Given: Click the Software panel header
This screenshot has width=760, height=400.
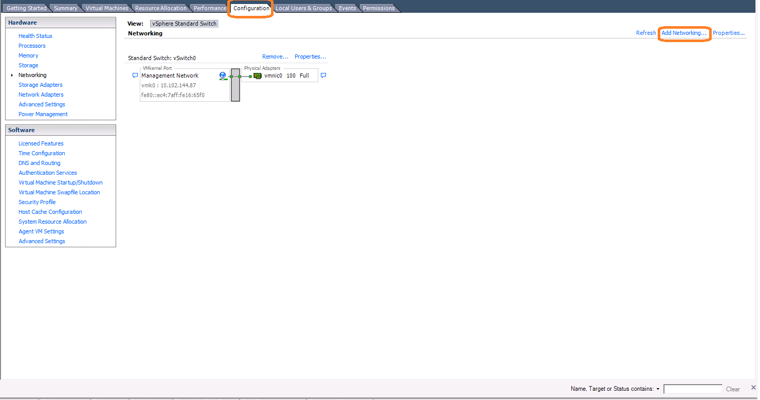Looking at the screenshot, I should click(61, 130).
